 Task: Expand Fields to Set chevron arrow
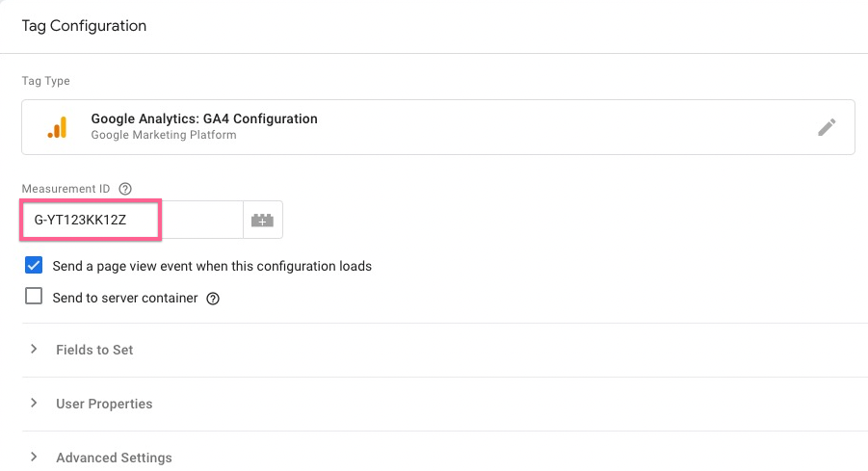click(34, 350)
